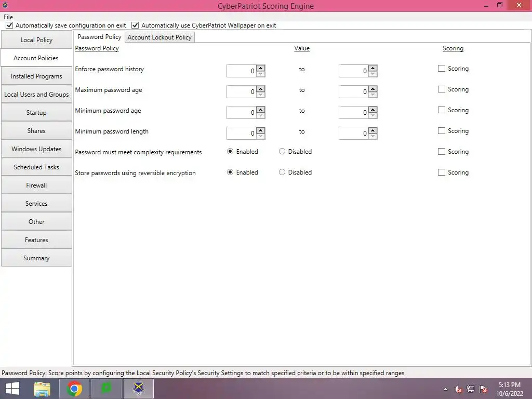
Task: Open the Windows Start button
Action: tap(12, 389)
